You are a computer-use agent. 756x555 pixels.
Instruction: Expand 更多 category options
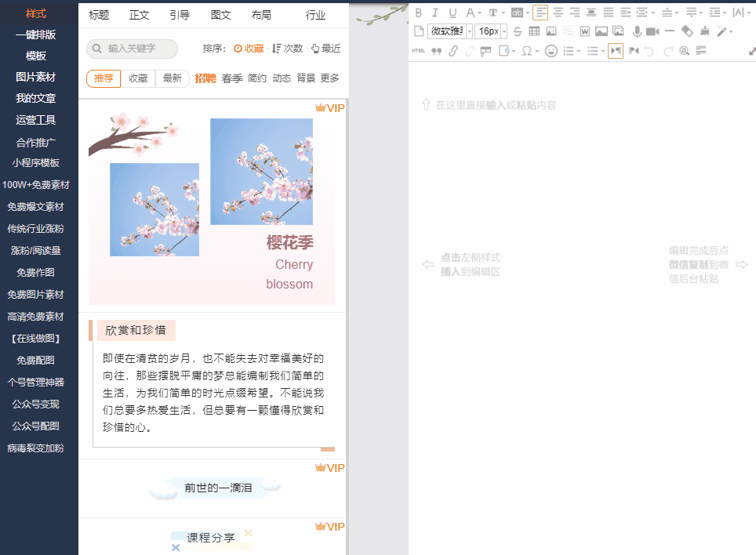coord(330,78)
